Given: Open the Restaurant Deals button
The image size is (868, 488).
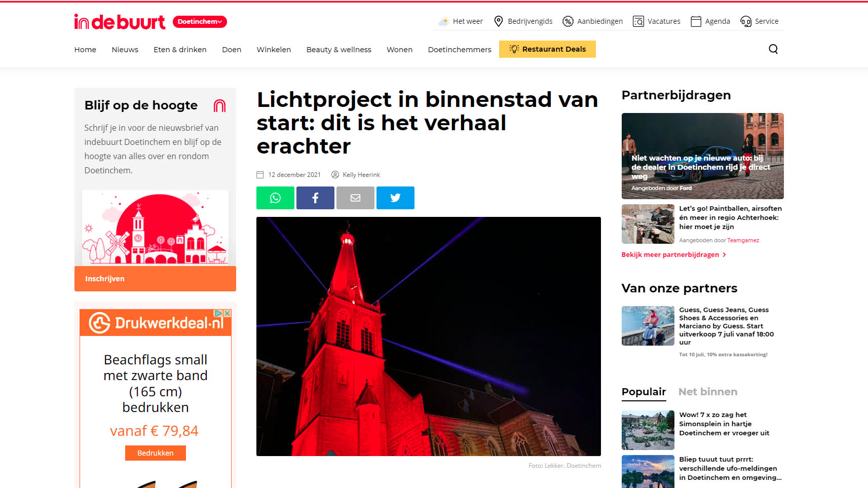Looking at the screenshot, I should click(x=547, y=49).
